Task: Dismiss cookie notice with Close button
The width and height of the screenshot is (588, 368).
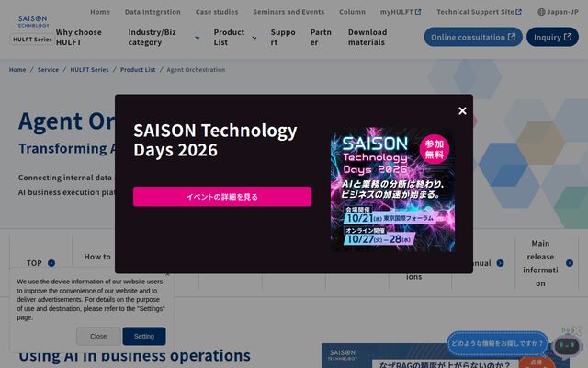Action: [x=98, y=336]
